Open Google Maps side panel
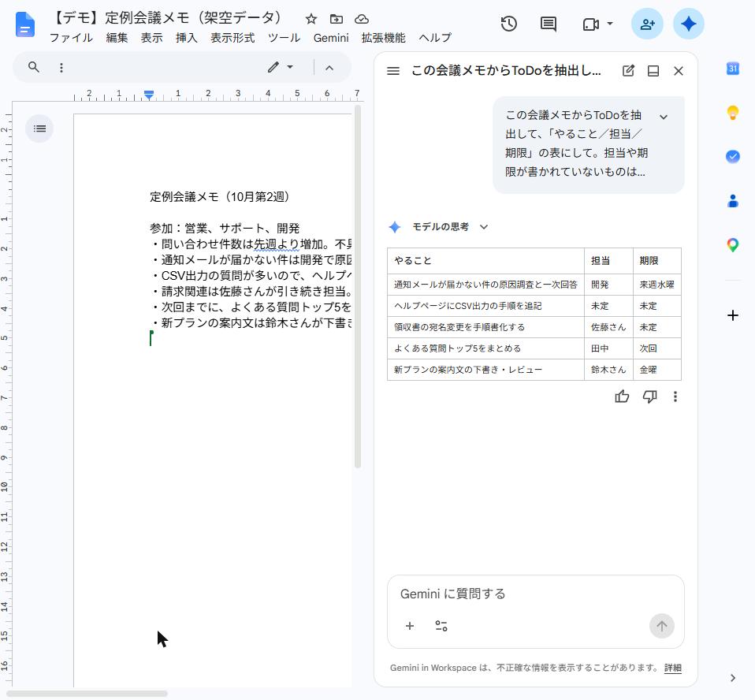This screenshot has width=755, height=700. click(732, 245)
